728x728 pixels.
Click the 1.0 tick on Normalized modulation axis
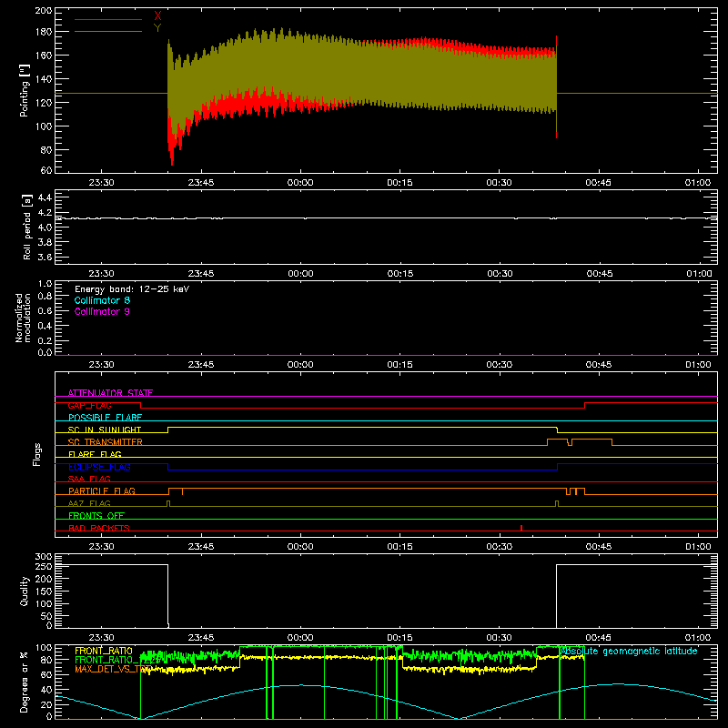[x=45, y=284]
